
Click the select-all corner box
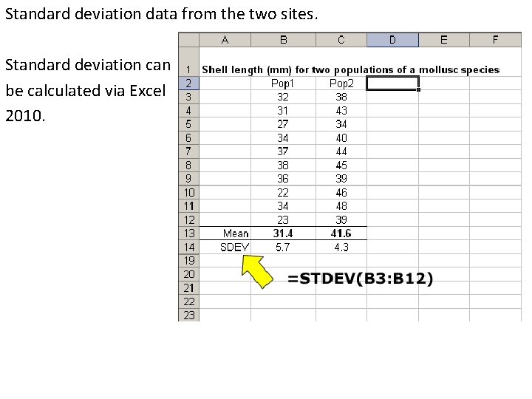tap(188, 40)
